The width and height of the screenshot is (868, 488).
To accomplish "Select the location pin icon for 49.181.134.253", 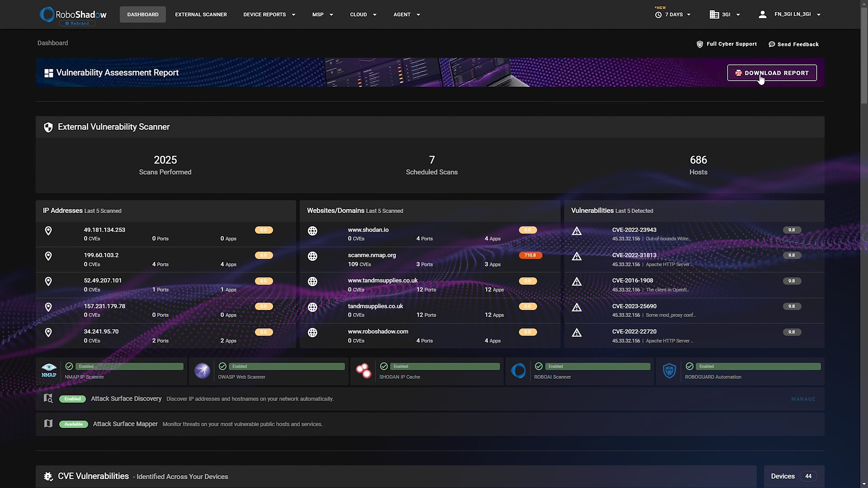I will [48, 230].
